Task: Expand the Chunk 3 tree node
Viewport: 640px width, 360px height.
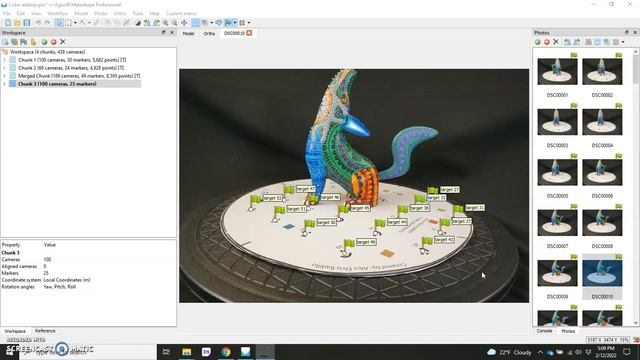Action: click(4, 84)
